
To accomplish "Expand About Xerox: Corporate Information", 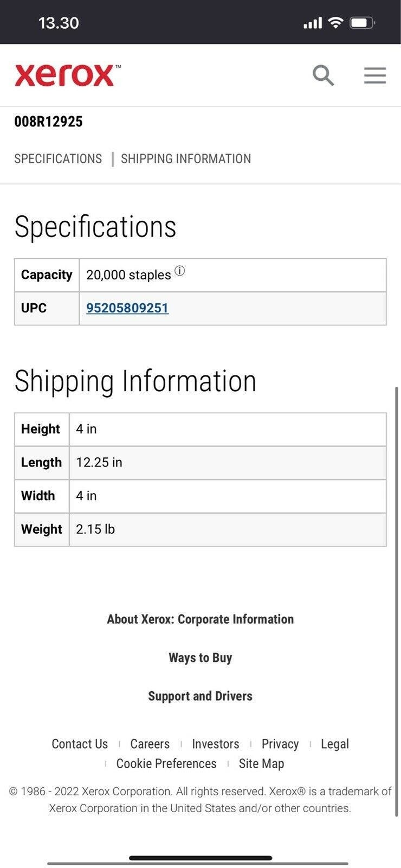I will pos(200,620).
